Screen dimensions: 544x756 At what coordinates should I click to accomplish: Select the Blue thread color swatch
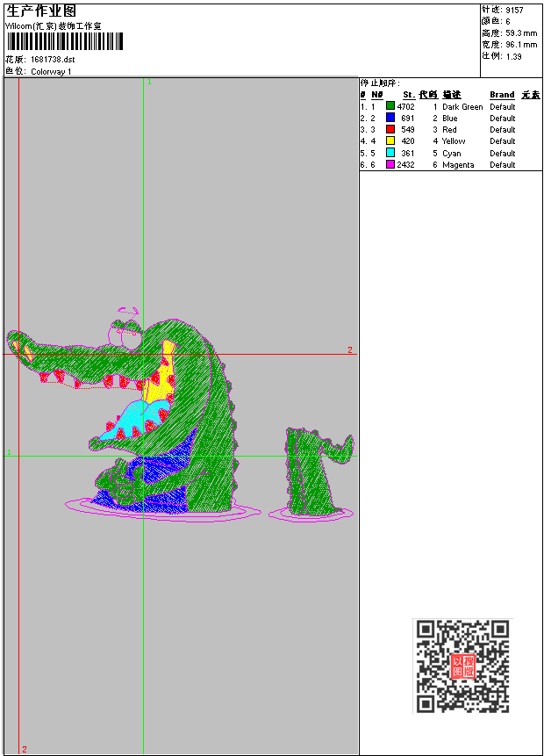[390, 118]
